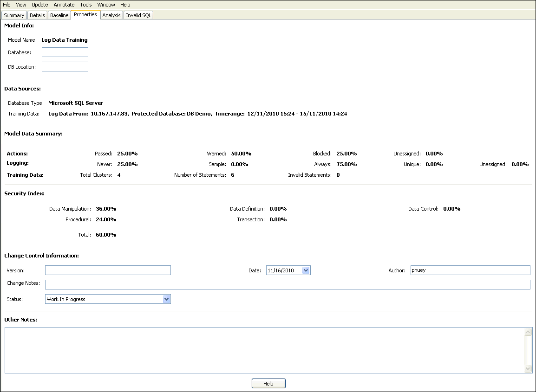Click inside the Other Notes text area
The height and width of the screenshot is (392, 536).
point(264,350)
